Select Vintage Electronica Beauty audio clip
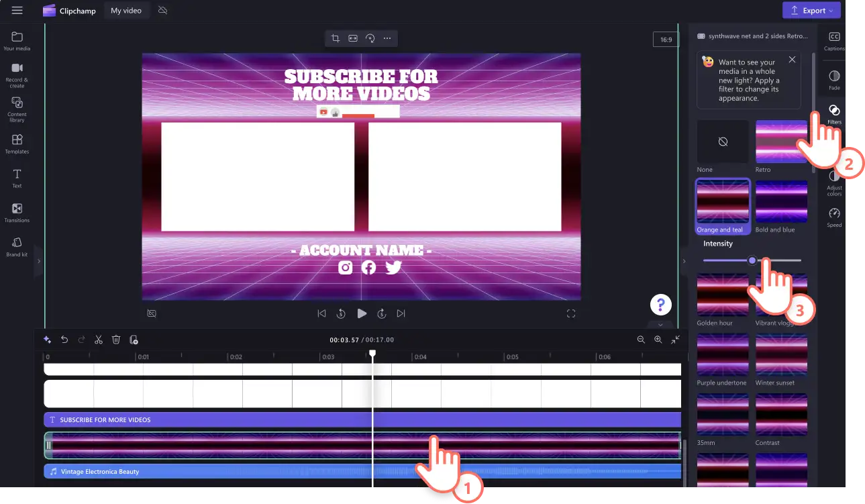865x504 pixels. click(362, 471)
